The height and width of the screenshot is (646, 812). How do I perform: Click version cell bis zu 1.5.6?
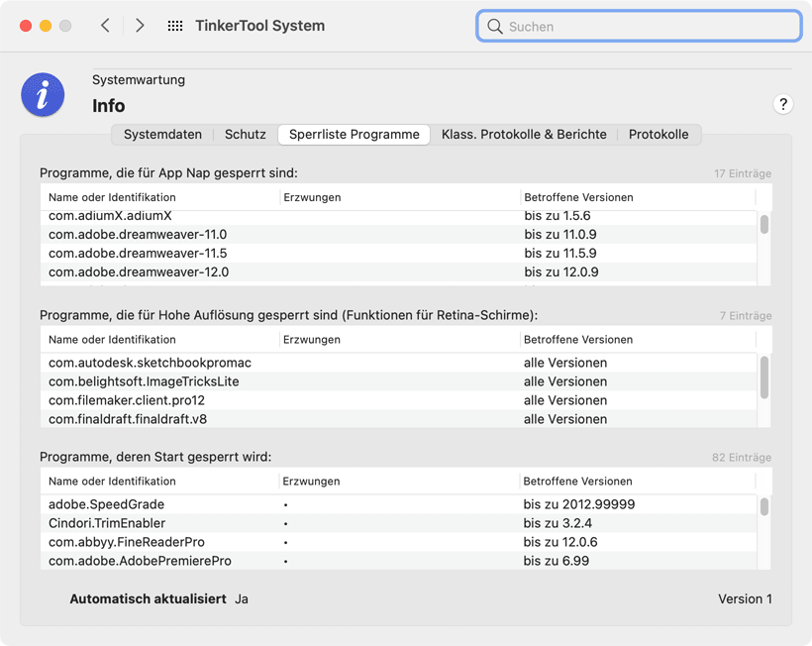[558, 216]
